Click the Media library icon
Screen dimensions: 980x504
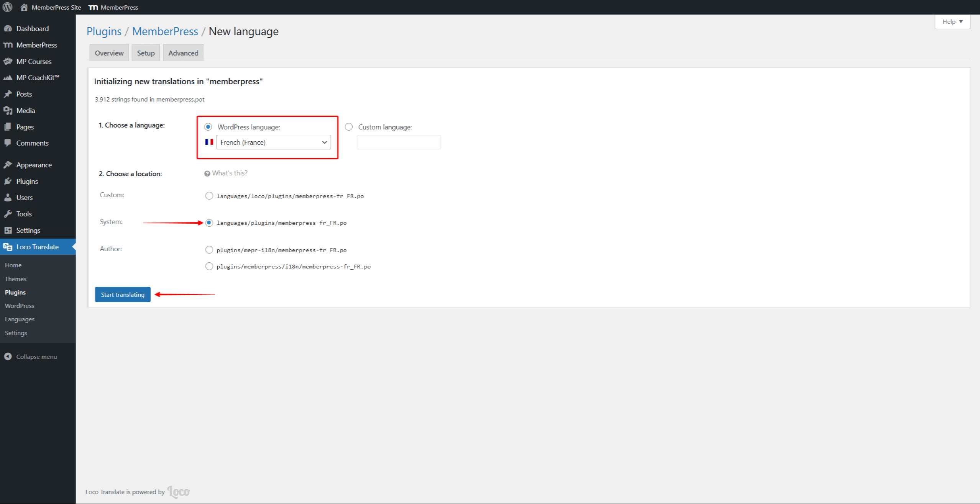[8, 110]
